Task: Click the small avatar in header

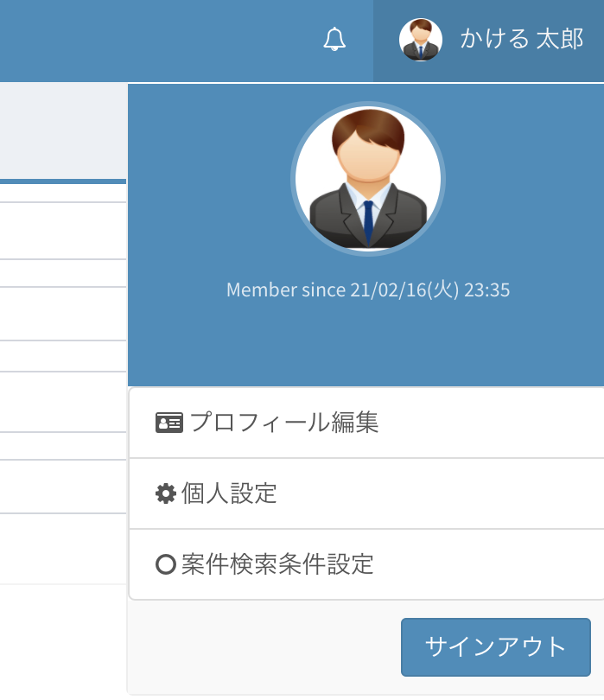Action: pyautogui.click(x=421, y=39)
